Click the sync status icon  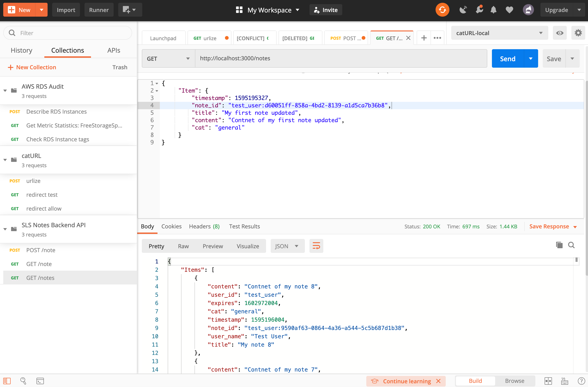pyautogui.click(x=442, y=10)
